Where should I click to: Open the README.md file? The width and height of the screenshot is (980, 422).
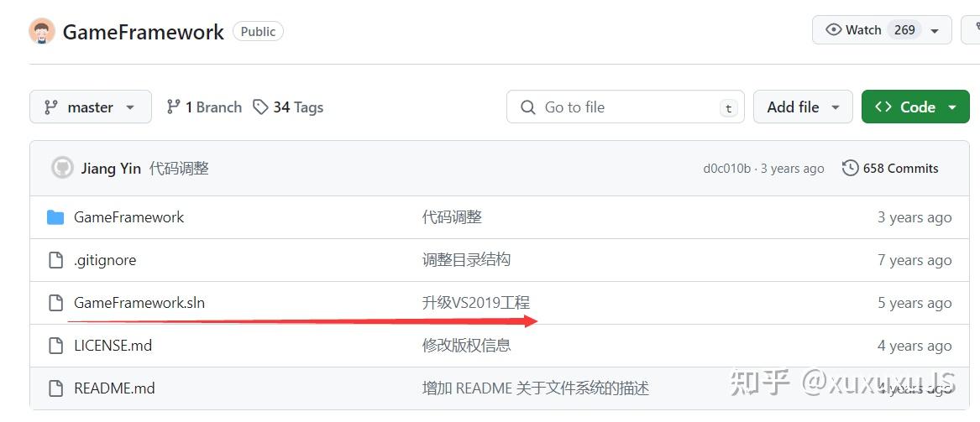point(114,388)
